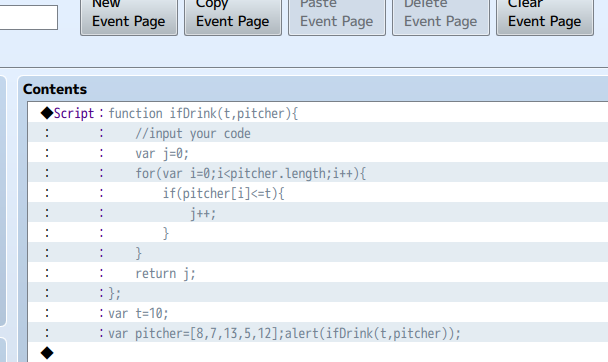Screen dimensions: 608x362
Task: Click the purple Script label
Action: [x=74, y=114]
